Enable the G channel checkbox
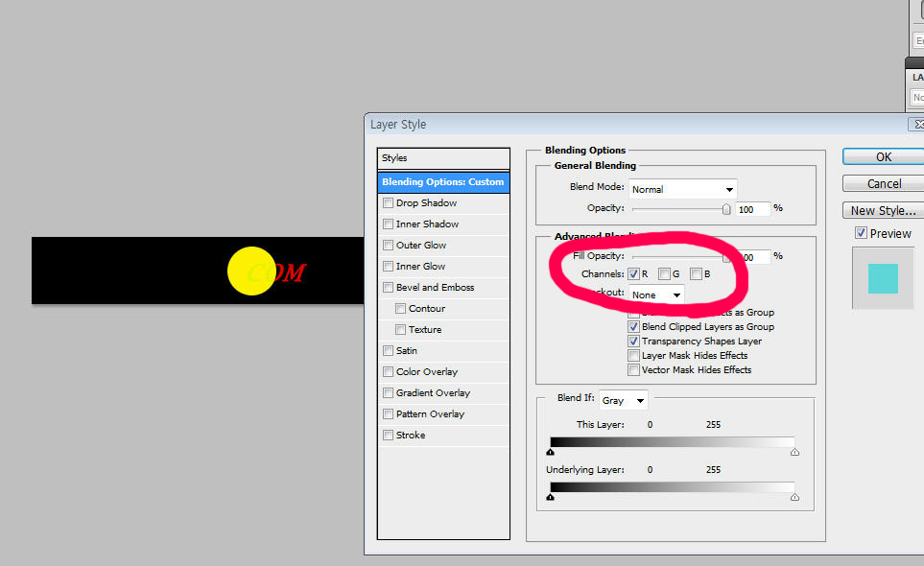924x566 pixels. [664, 274]
